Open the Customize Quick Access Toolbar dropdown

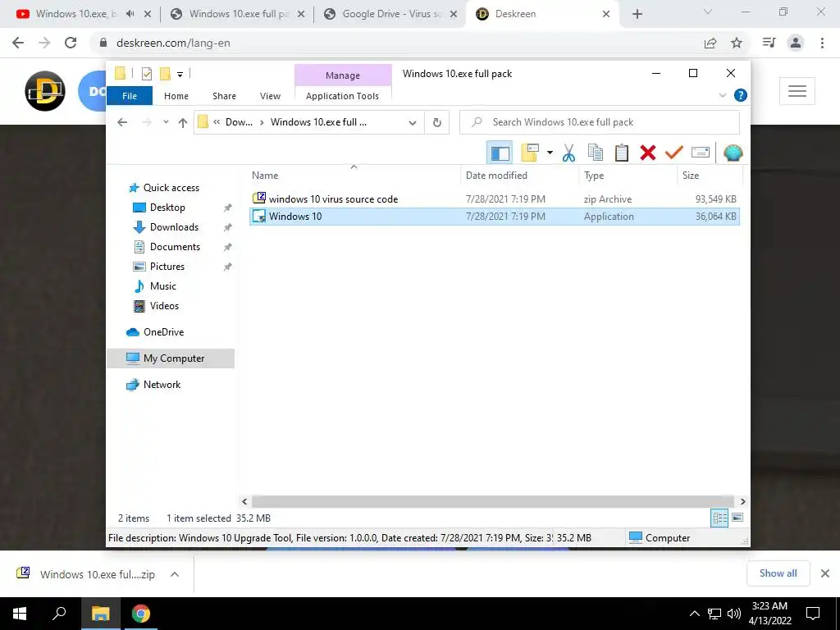point(180,75)
